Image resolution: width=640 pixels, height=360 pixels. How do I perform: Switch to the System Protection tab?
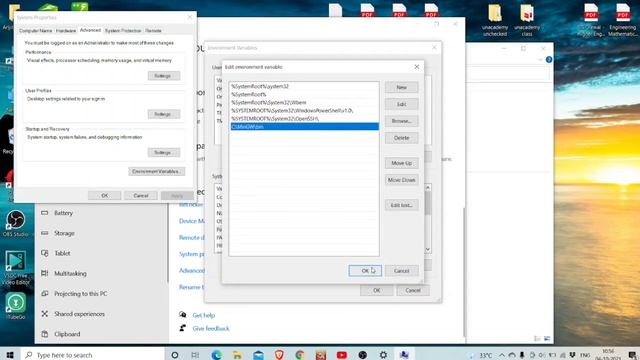tap(123, 31)
